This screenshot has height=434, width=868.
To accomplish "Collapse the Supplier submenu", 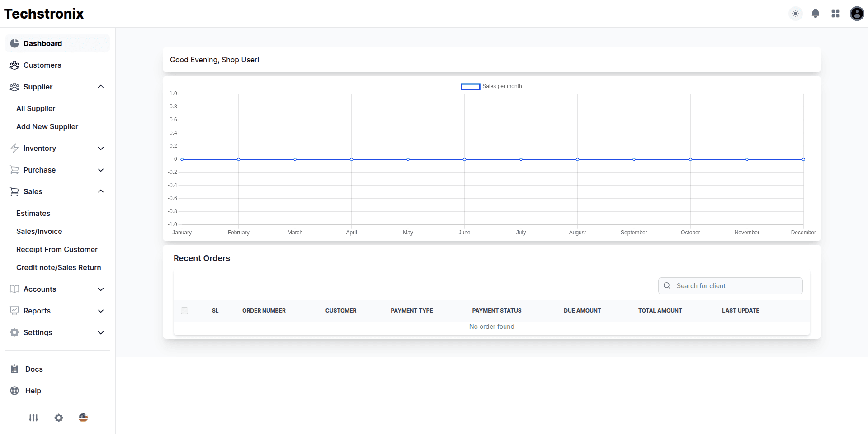I will tap(100, 86).
